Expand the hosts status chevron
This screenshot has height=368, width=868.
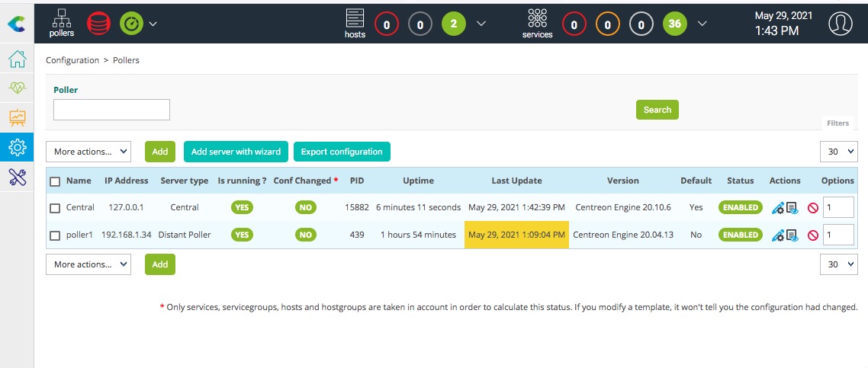[x=481, y=24]
